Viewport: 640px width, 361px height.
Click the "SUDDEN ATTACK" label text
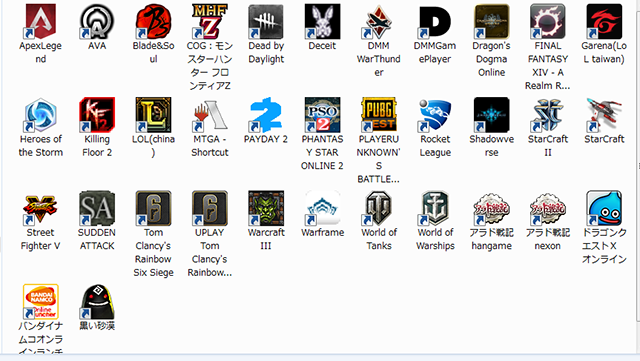click(97, 239)
